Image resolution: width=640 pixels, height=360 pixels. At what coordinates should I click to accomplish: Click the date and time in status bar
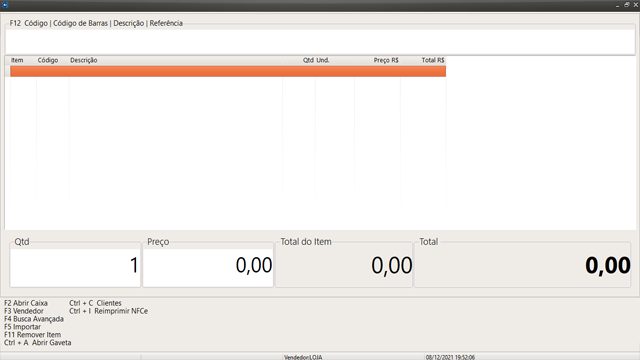450,357
